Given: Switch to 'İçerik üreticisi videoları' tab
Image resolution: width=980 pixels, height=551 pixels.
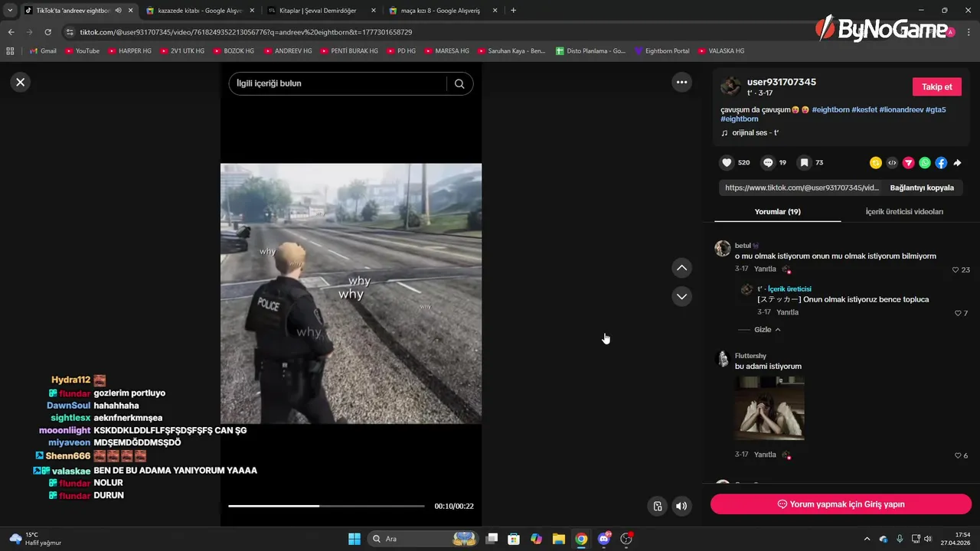Looking at the screenshot, I should coord(904,211).
